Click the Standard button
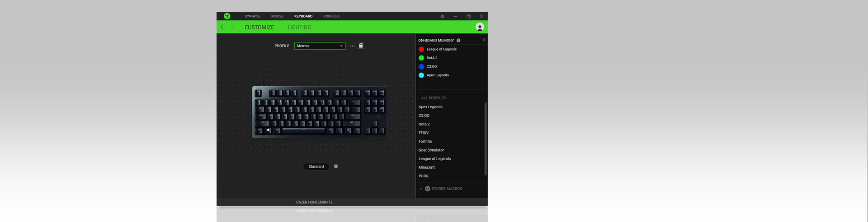The height and width of the screenshot is (222, 868). pyautogui.click(x=316, y=166)
